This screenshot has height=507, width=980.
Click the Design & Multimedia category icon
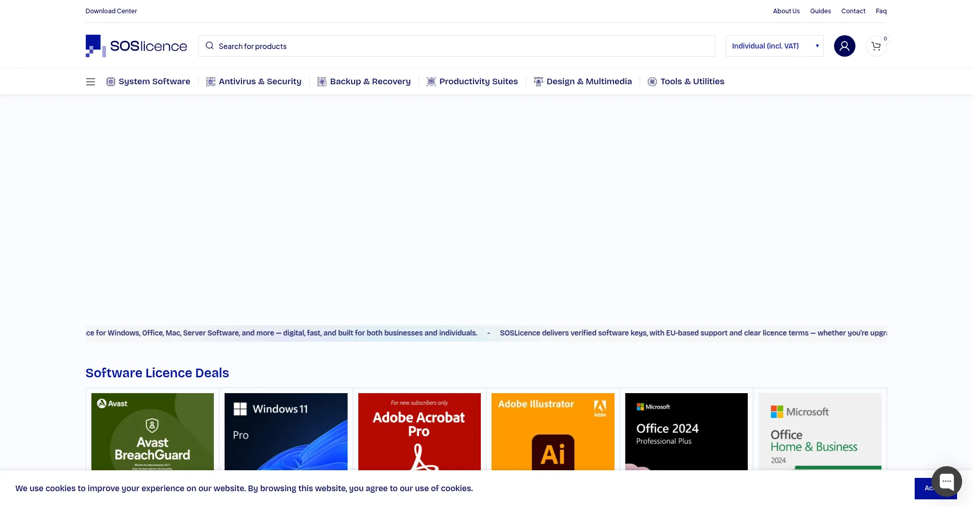[538, 82]
